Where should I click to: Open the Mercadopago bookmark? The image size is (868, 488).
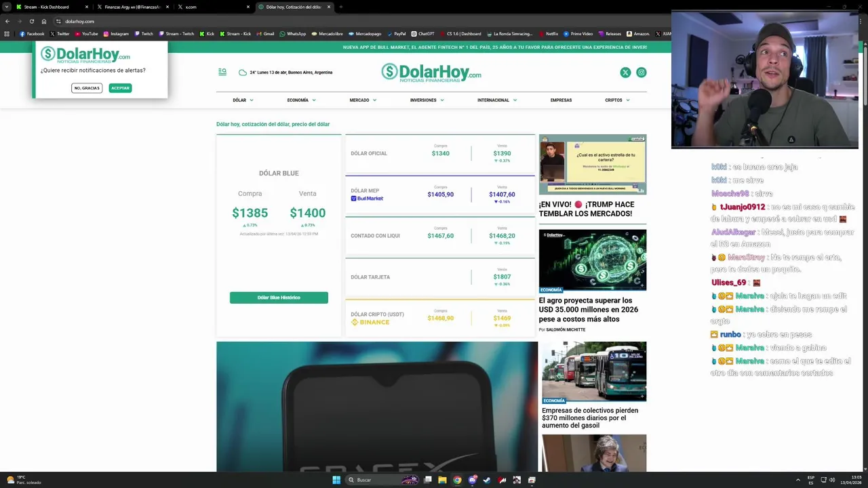point(365,34)
